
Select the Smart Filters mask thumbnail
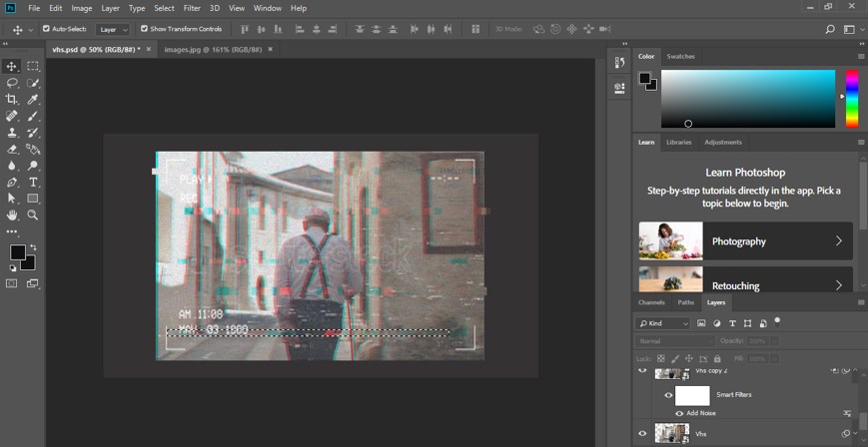[692, 395]
